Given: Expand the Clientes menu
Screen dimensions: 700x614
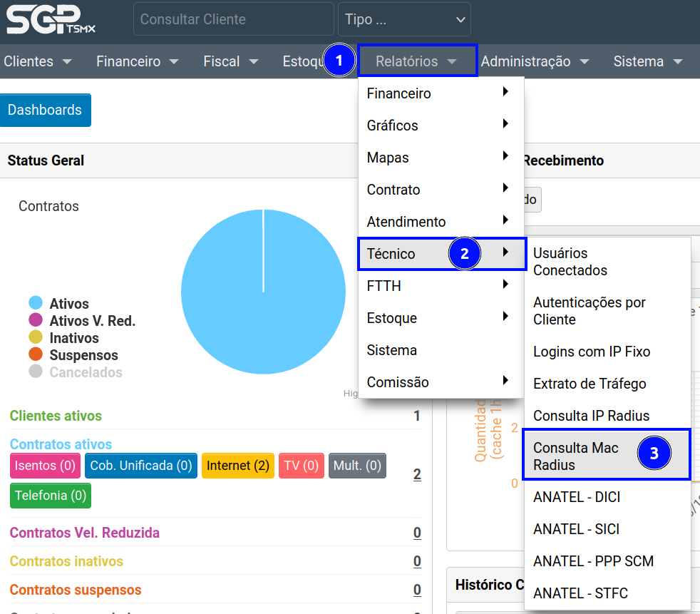Looking at the screenshot, I should [x=38, y=61].
